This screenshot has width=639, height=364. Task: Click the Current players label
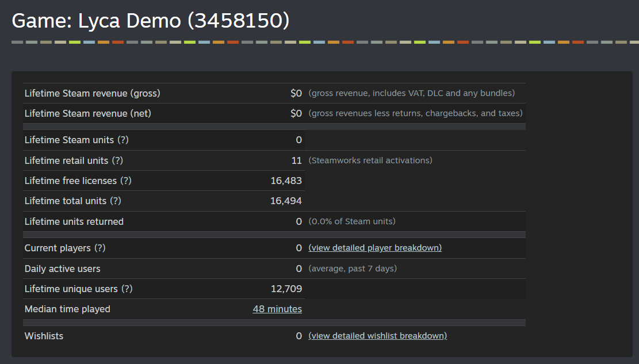pos(58,248)
